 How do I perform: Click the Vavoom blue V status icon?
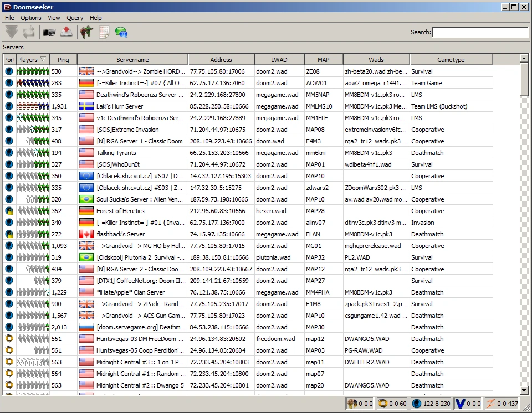(460, 404)
